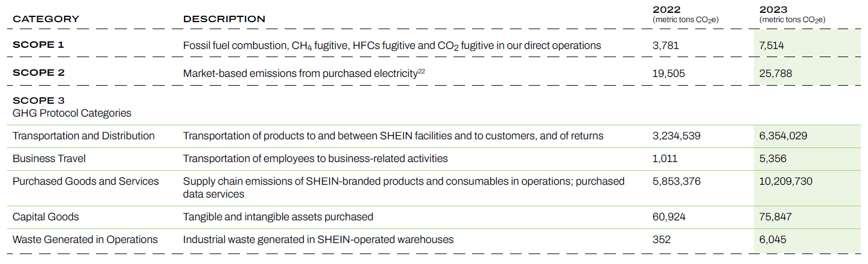Click the DESCRIPTION column header
Image resolution: width=868 pixels, height=264 pixels.
(224, 19)
